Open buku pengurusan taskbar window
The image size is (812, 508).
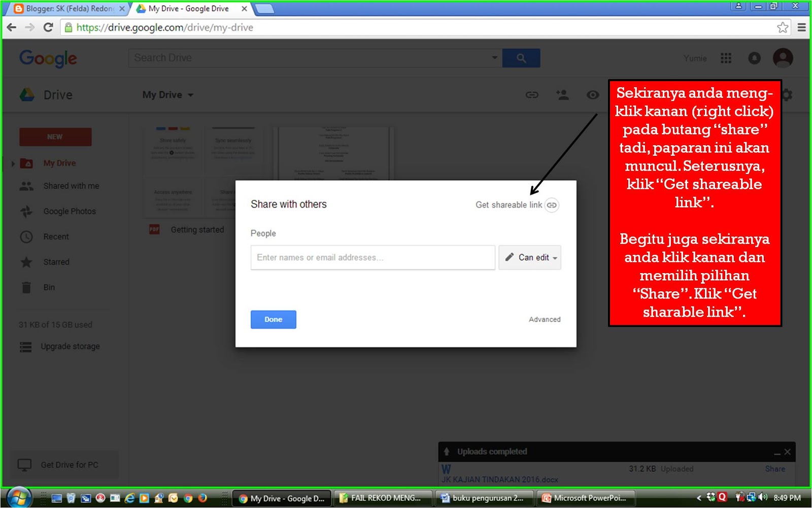[x=485, y=498]
